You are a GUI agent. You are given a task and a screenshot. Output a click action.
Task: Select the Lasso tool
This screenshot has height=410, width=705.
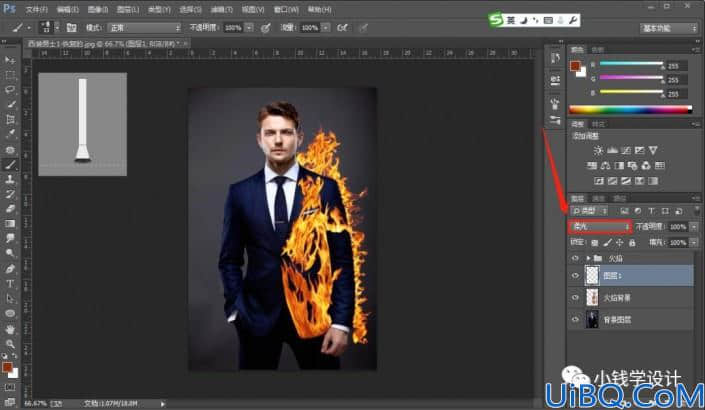10,89
